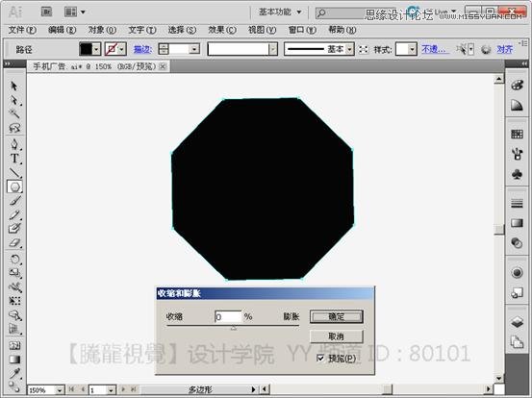Image resolution: width=532 pixels, height=398 pixels.
Task: Select the Polygon shape tool
Action: [x=14, y=187]
